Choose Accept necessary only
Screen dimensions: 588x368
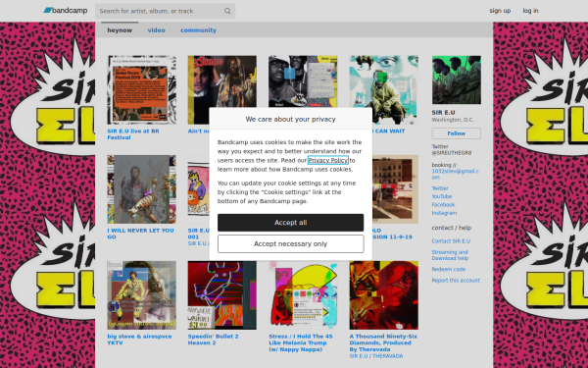click(x=291, y=243)
